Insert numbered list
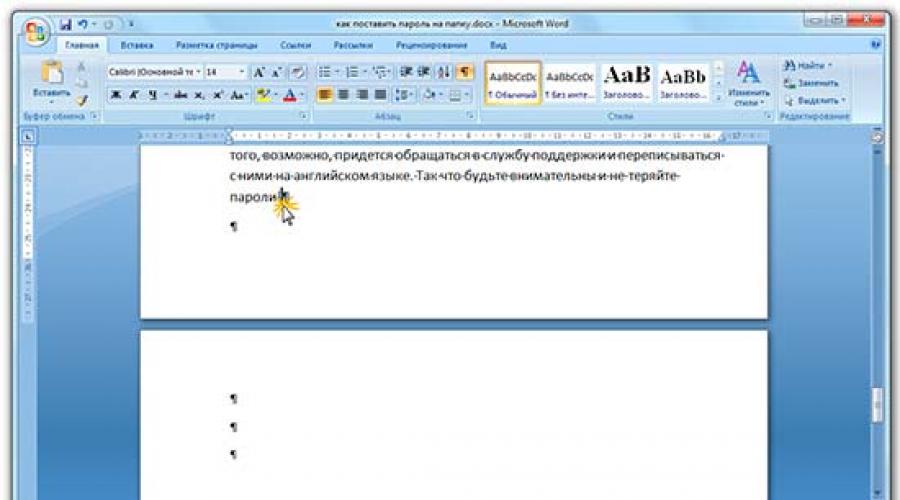 click(x=352, y=72)
